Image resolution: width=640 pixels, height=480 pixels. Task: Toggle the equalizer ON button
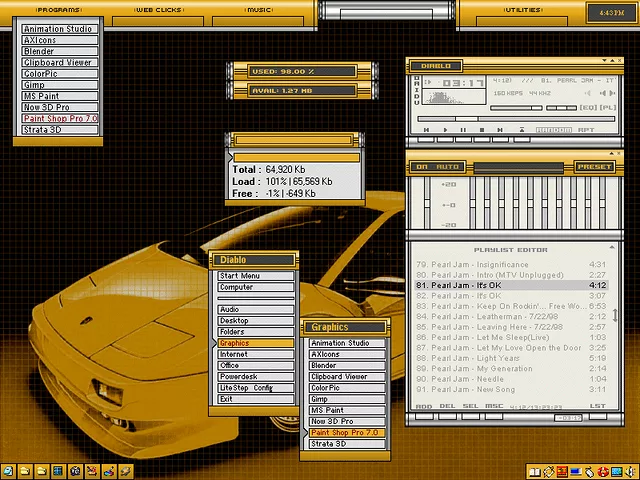click(x=422, y=167)
